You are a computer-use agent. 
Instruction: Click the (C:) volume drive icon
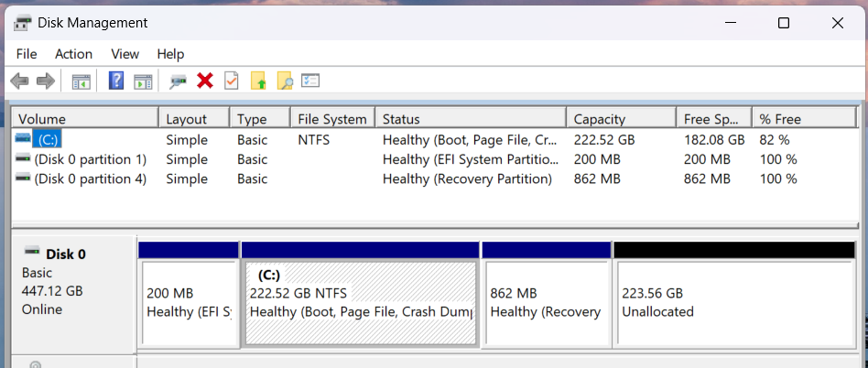(23, 138)
